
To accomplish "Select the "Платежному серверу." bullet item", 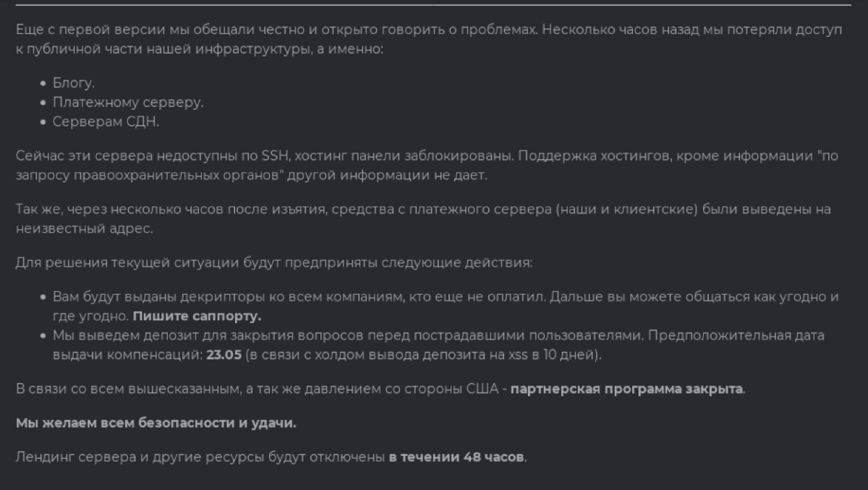I will [x=128, y=103].
